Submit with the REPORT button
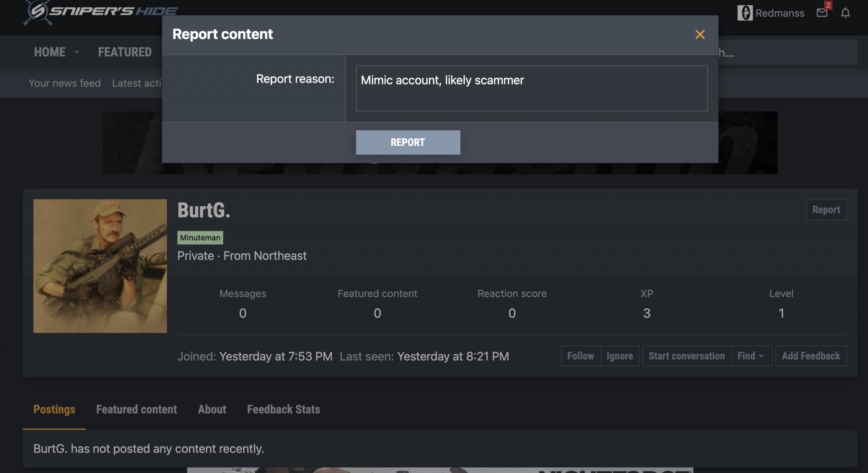The image size is (868, 473). point(408,143)
